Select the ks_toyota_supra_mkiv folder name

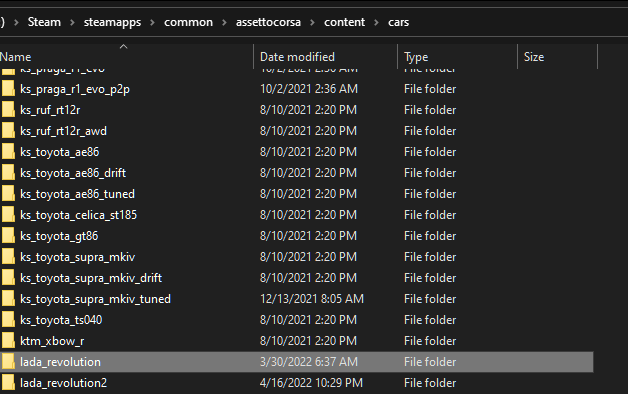(x=77, y=257)
